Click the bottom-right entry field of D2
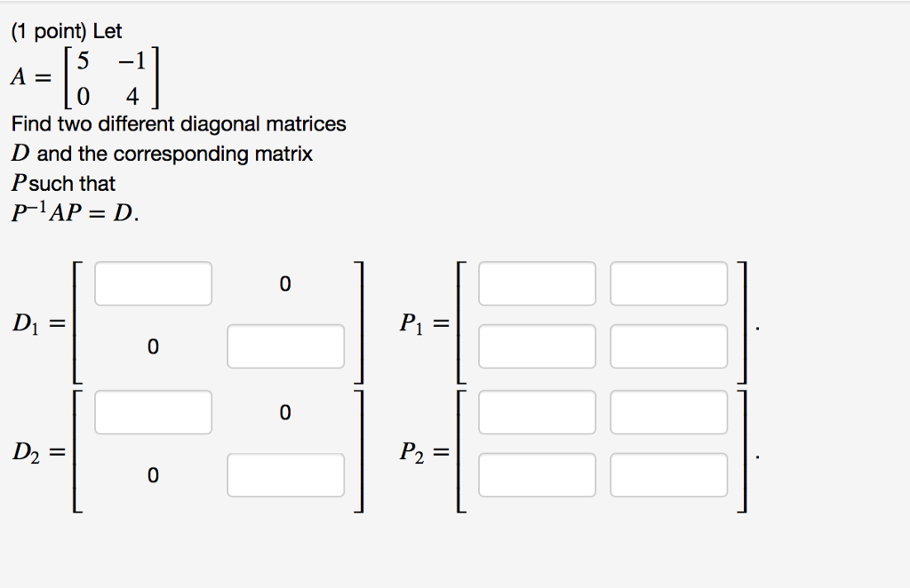 [285, 475]
